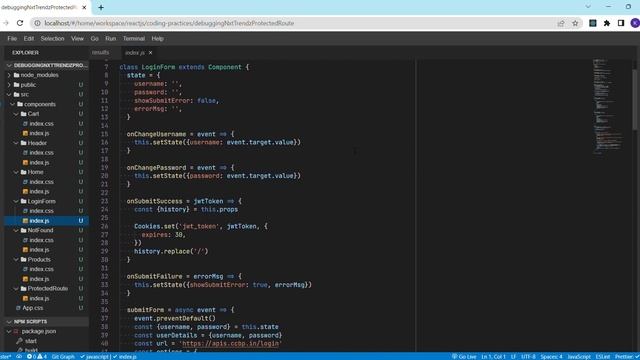The height and width of the screenshot is (360, 640).
Task: Click the node_modules folder icon
Action: (x=16, y=75)
